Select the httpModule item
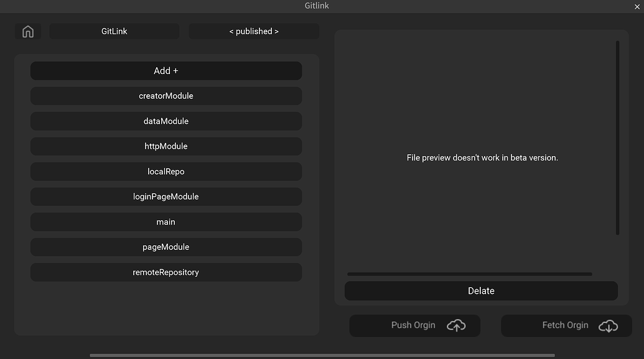The height and width of the screenshot is (359, 644). 166,146
